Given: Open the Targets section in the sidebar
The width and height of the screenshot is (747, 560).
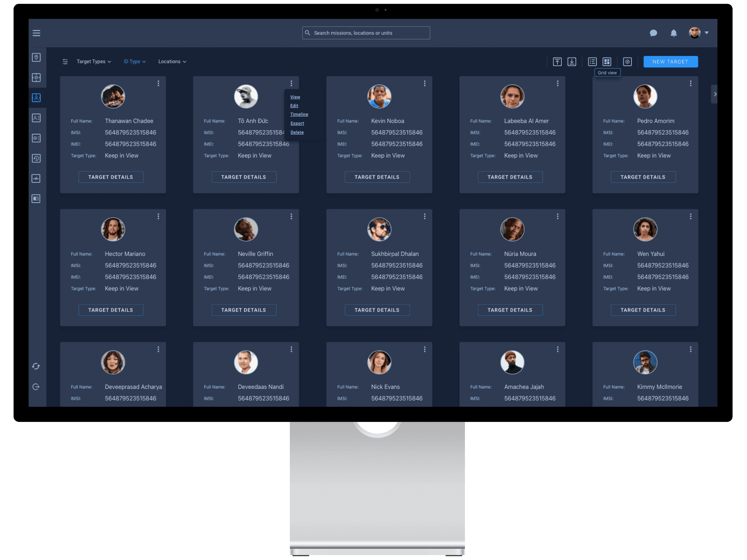Looking at the screenshot, I should tap(36, 98).
